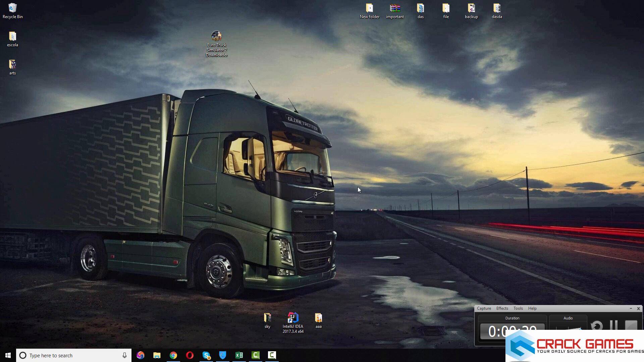Select the Recycle Bin icon

pos(12,8)
